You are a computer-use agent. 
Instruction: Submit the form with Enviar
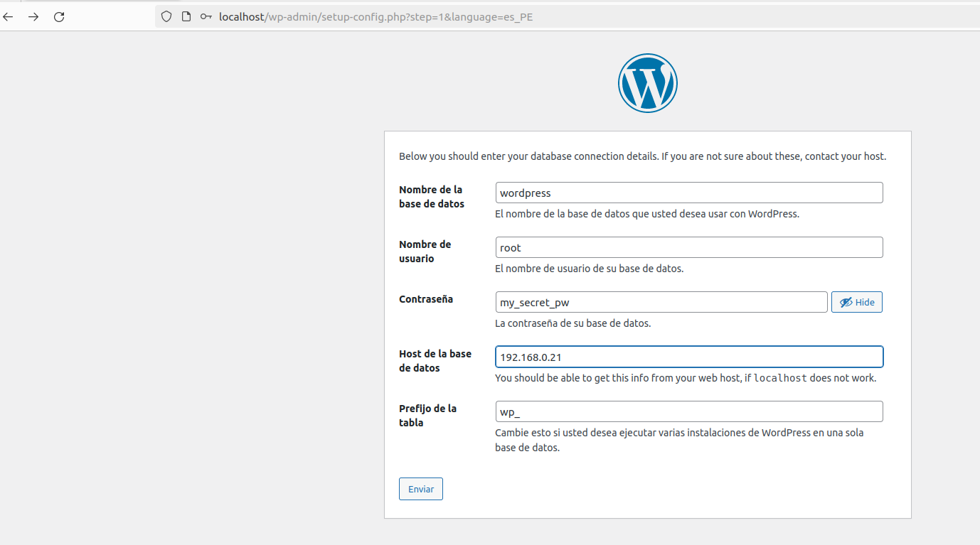421,489
